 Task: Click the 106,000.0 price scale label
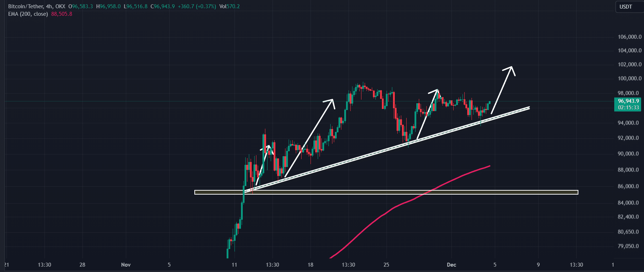click(629, 37)
